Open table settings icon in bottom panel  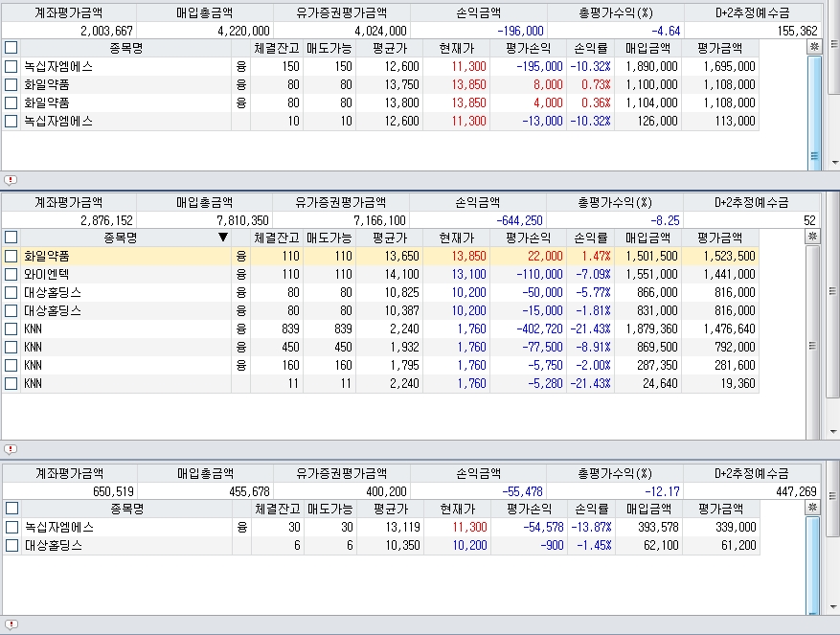pyautogui.click(x=814, y=508)
